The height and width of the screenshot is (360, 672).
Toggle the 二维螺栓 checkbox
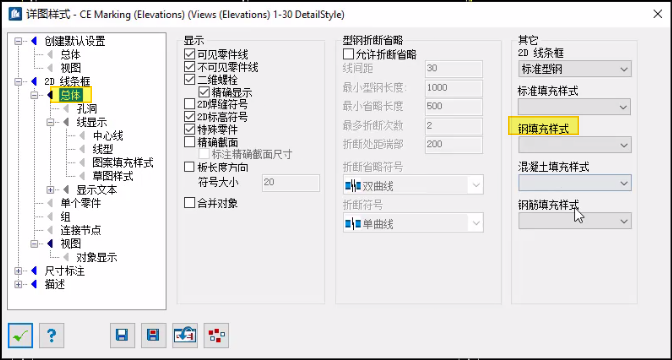point(189,80)
